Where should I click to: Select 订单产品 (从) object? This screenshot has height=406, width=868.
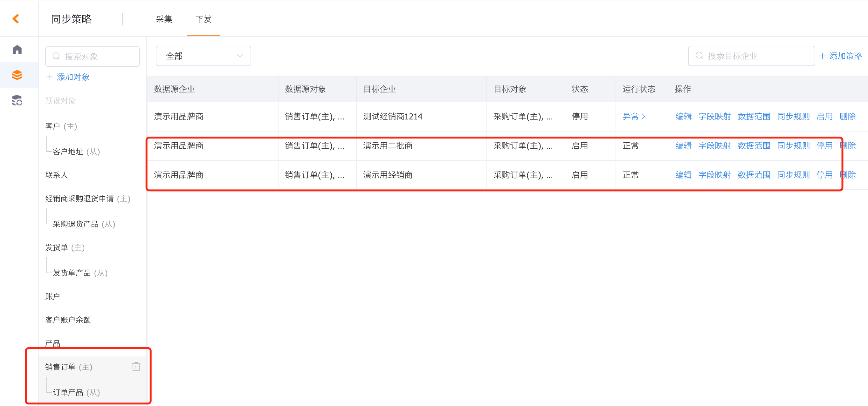click(x=76, y=393)
